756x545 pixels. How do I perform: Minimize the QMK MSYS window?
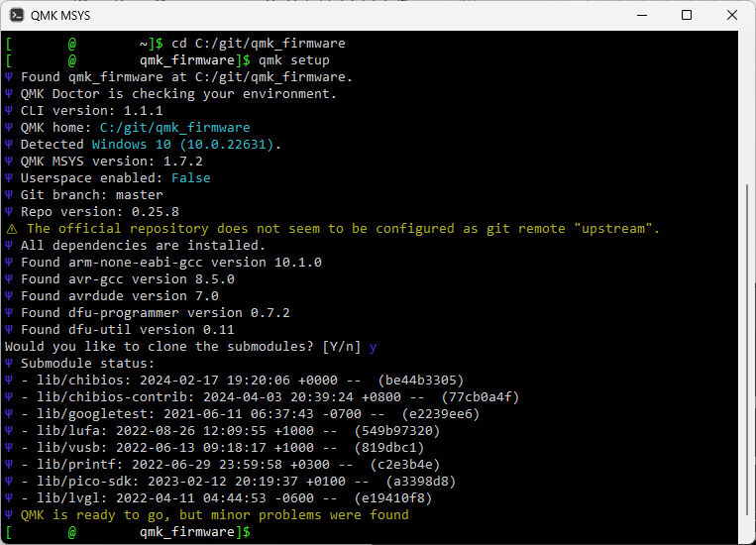[x=641, y=15]
